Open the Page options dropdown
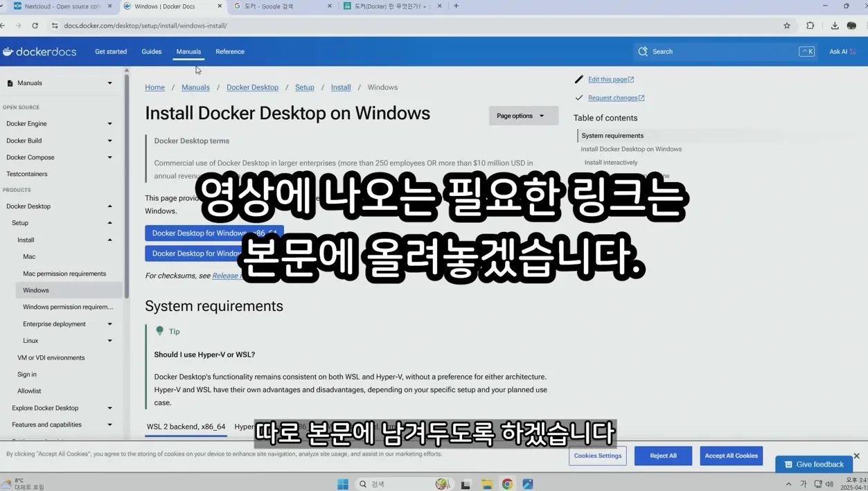The width and height of the screenshot is (868, 491). click(523, 116)
